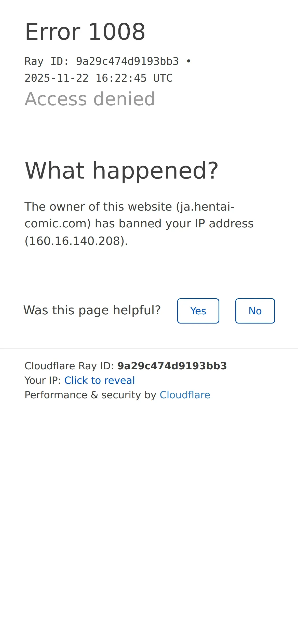
Task: Click the What happened? heading
Action: click(x=122, y=171)
